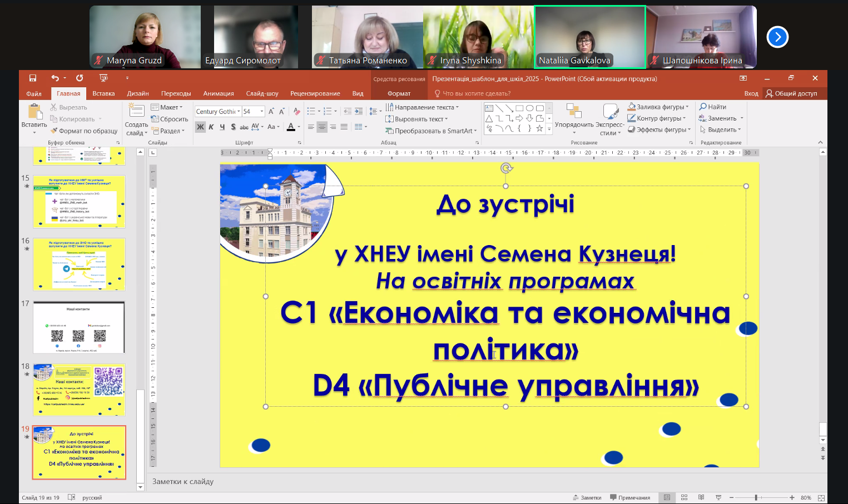Open the Анимация ribbon tab
The height and width of the screenshot is (504, 848).
click(x=219, y=93)
